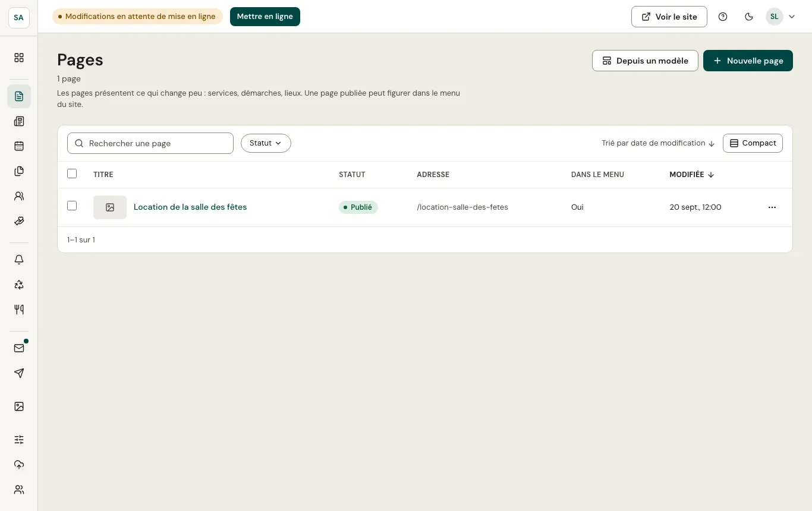Image resolution: width=812 pixels, height=511 pixels.
Task: Open the two-people icon below files icon
Action: 19,196
